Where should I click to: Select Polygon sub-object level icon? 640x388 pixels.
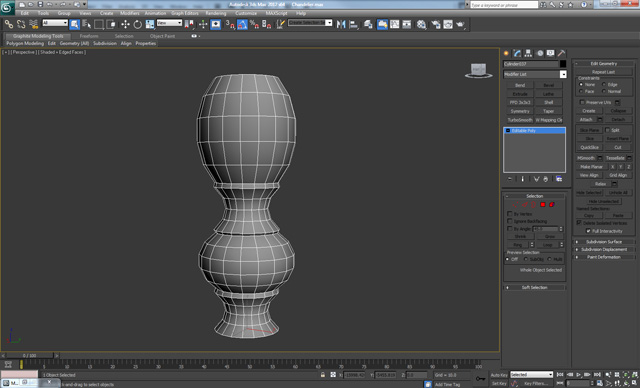pyautogui.click(x=543, y=204)
